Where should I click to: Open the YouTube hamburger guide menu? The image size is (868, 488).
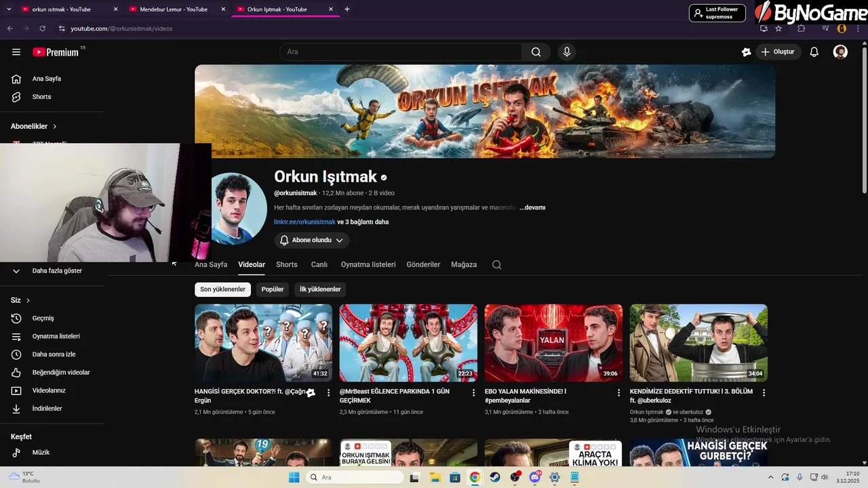pos(16,52)
